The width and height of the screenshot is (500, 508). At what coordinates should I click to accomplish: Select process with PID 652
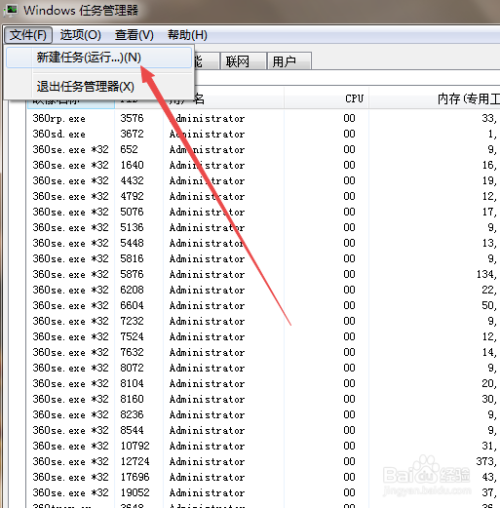pyautogui.click(x=263, y=149)
